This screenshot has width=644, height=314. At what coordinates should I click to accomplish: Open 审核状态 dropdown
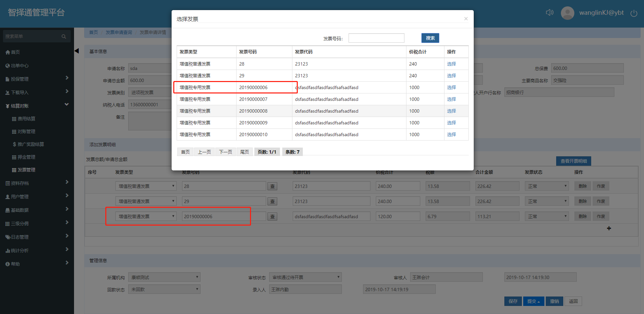pos(306,277)
